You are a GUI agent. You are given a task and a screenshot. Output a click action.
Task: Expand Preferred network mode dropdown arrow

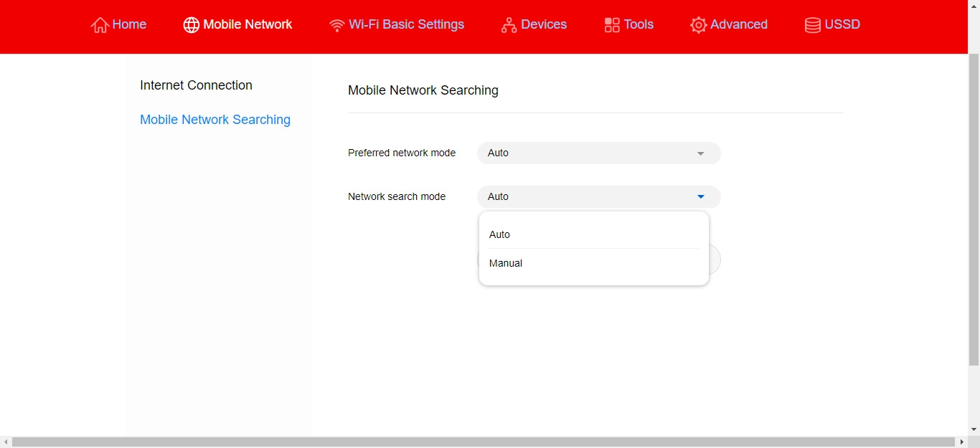click(700, 153)
